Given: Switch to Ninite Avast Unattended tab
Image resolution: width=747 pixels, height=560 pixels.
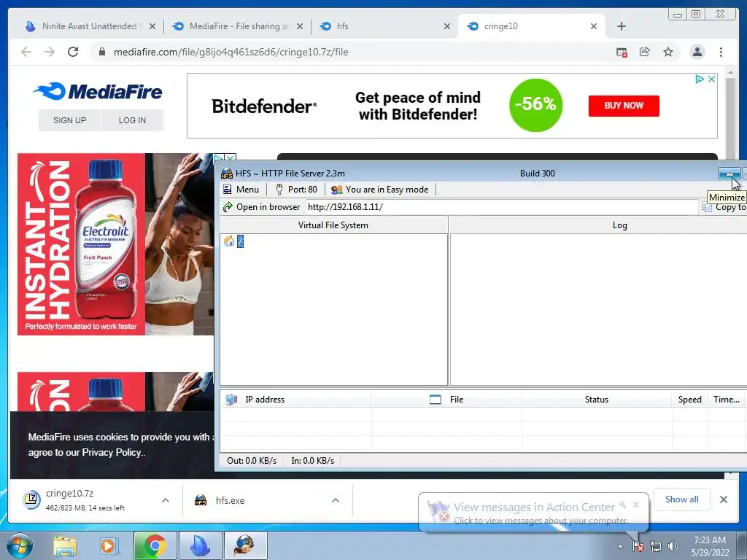Looking at the screenshot, I should point(89,26).
